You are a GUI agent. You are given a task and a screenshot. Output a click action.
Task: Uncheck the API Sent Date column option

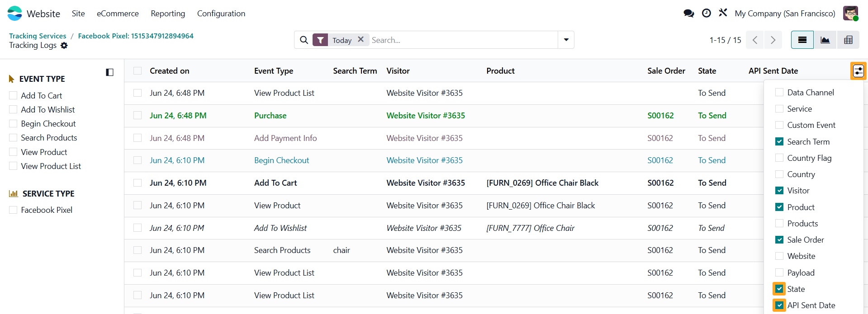click(779, 305)
